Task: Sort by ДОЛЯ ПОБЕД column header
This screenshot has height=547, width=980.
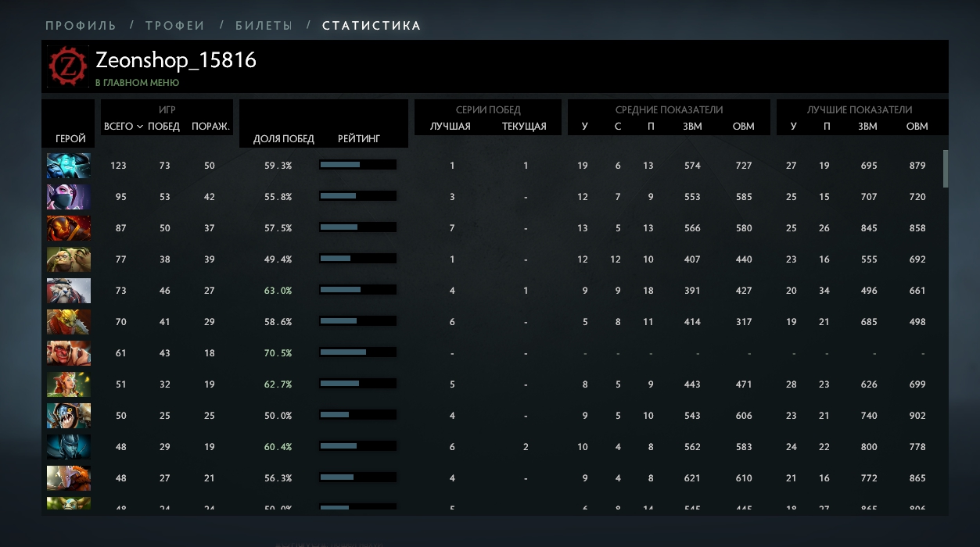Action: pyautogui.click(x=284, y=138)
